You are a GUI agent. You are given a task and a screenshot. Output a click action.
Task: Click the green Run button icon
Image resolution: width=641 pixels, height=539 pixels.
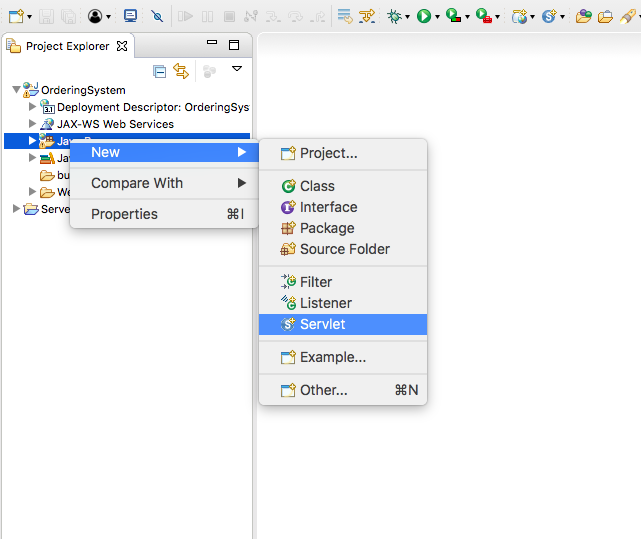pyautogui.click(x=424, y=16)
